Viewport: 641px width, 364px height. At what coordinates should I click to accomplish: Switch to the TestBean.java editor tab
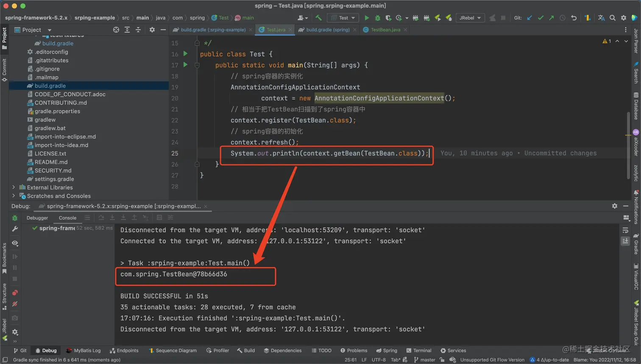(x=385, y=30)
